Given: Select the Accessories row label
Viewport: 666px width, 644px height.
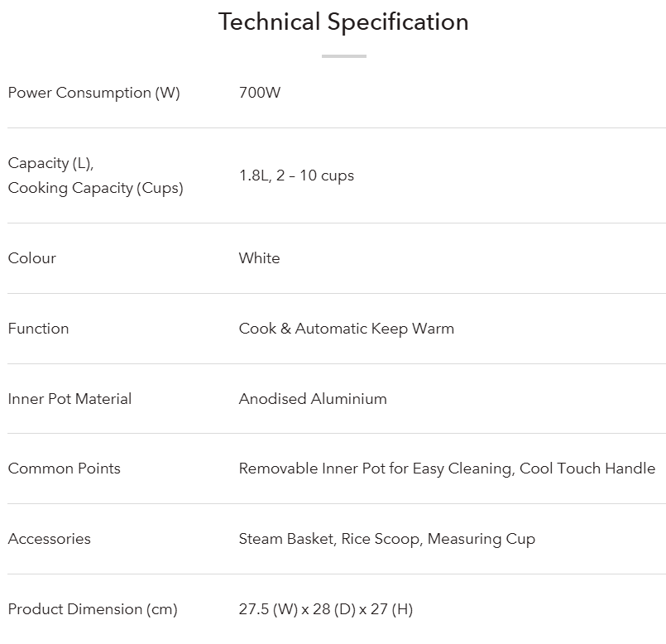Looking at the screenshot, I should (x=49, y=539).
